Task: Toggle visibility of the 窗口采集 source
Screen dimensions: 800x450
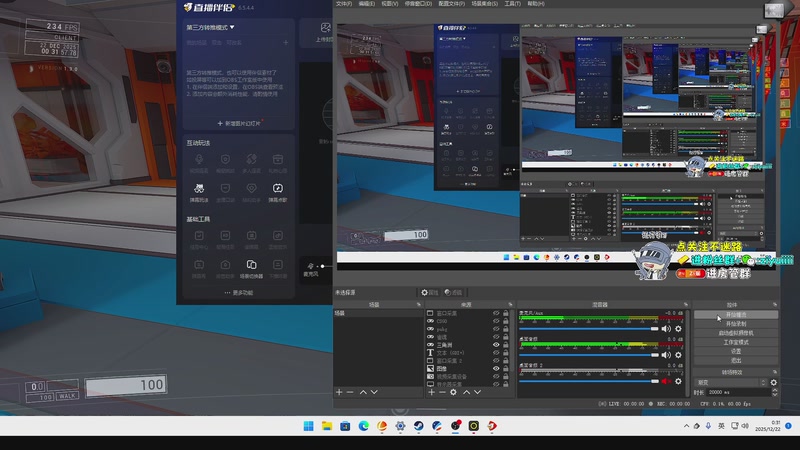Action: (x=496, y=313)
